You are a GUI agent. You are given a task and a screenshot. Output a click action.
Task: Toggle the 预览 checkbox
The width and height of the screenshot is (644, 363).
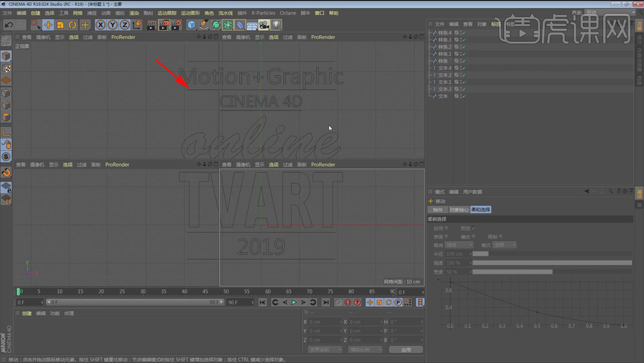click(474, 228)
